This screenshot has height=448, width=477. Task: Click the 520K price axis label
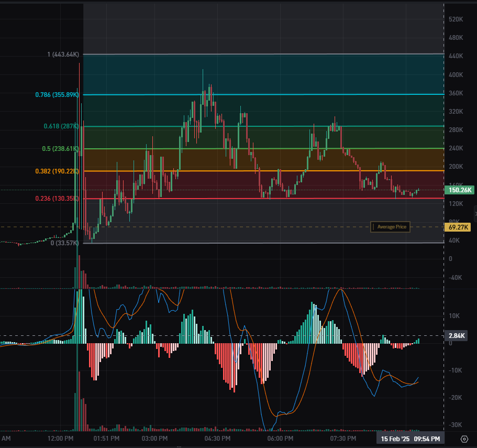pyautogui.click(x=456, y=19)
